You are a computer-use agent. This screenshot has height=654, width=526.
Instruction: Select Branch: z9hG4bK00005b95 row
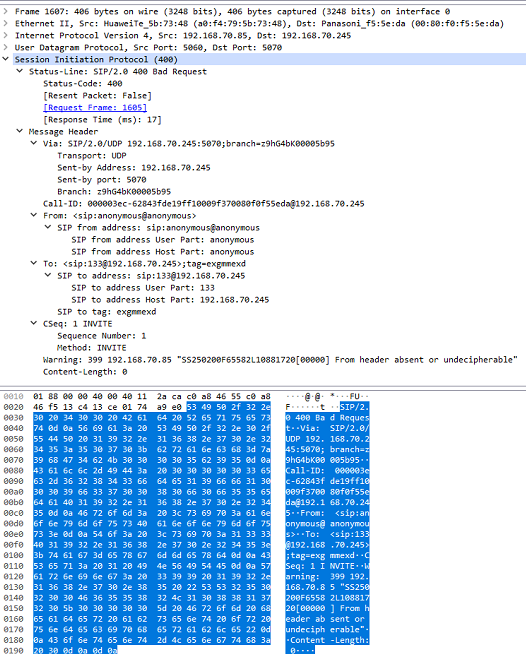point(114,192)
